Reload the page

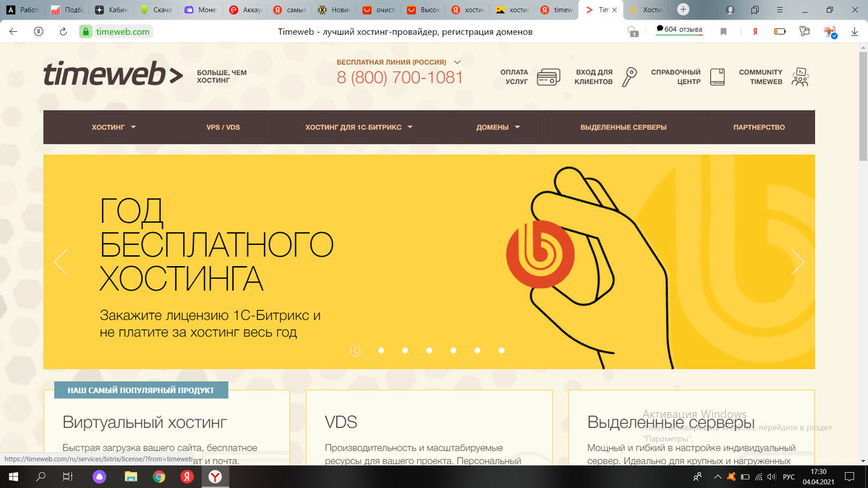(63, 32)
